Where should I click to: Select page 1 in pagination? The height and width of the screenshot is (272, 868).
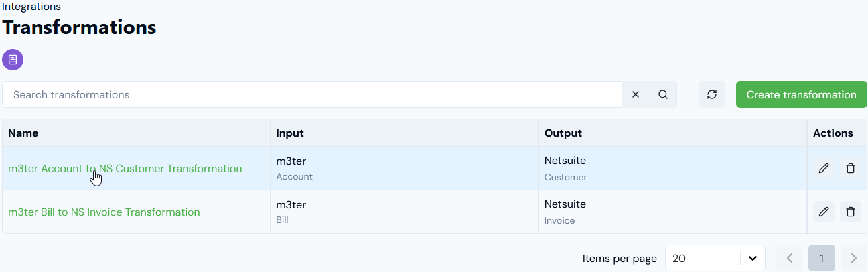click(822, 258)
